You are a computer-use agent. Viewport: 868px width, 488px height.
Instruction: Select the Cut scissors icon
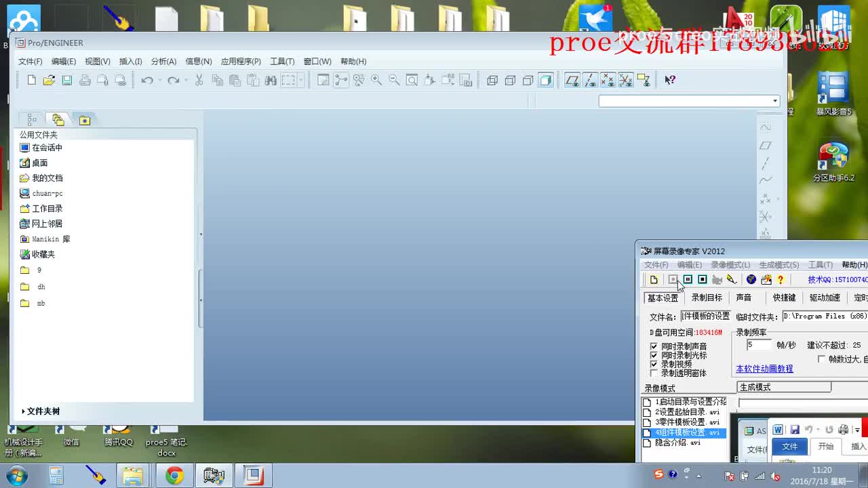[x=199, y=80]
